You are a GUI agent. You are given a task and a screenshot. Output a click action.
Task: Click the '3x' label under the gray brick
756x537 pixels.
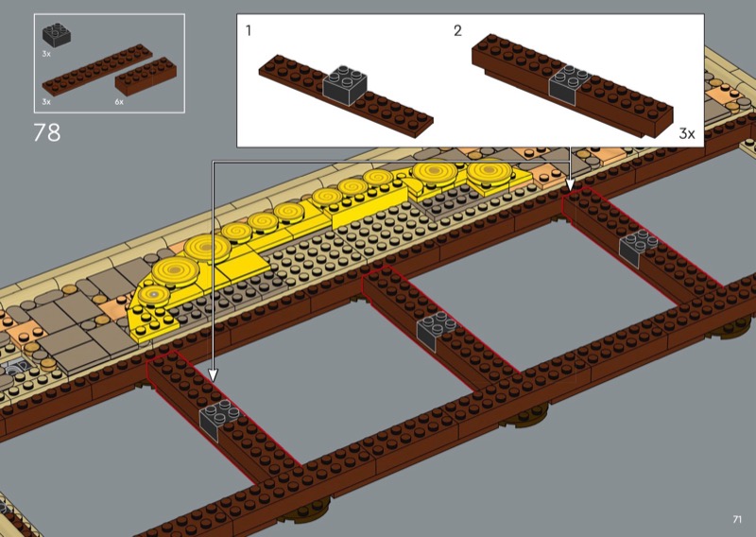[x=46, y=54]
